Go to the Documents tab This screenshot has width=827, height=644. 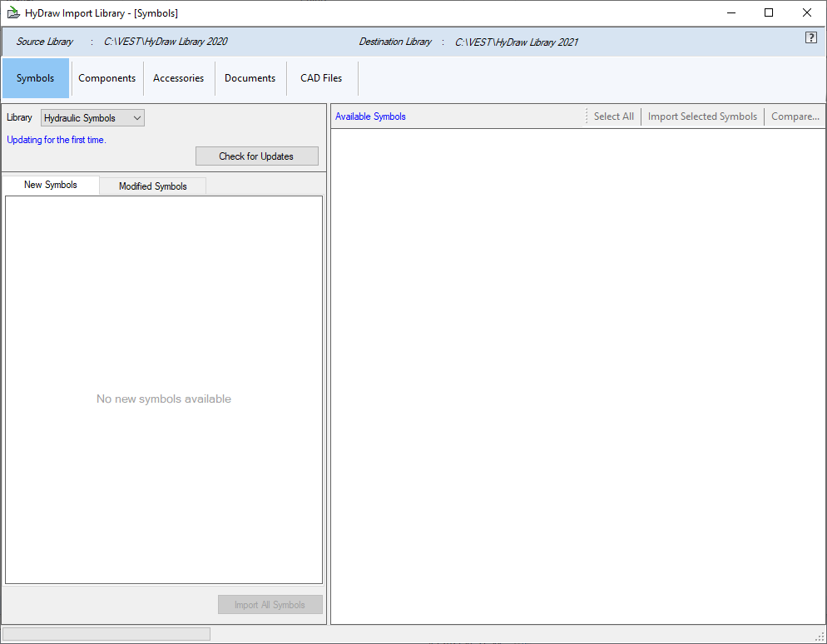coord(250,78)
